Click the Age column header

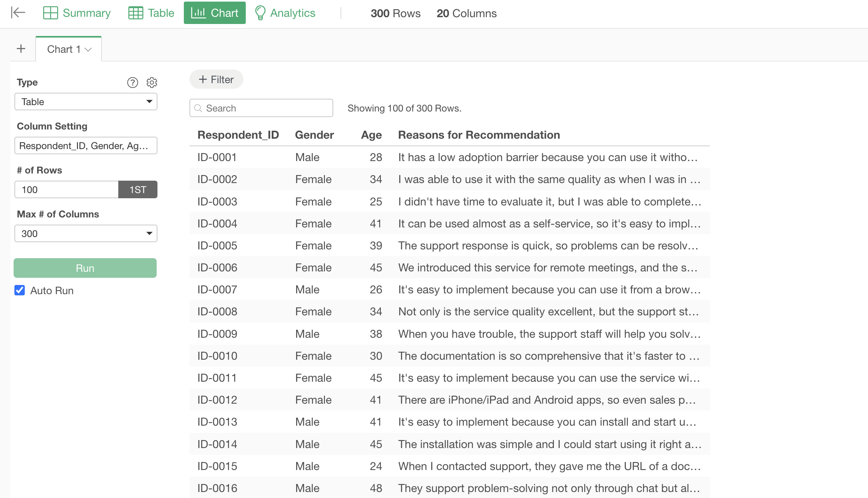(x=371, y=135)
